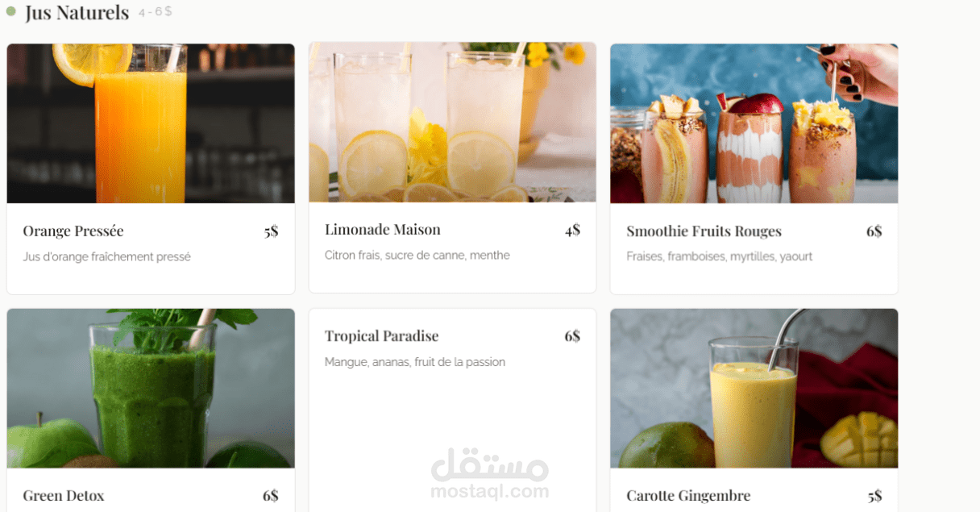
Task: Click the 4$ price on Limonade Maison
Action: [572, 230]
